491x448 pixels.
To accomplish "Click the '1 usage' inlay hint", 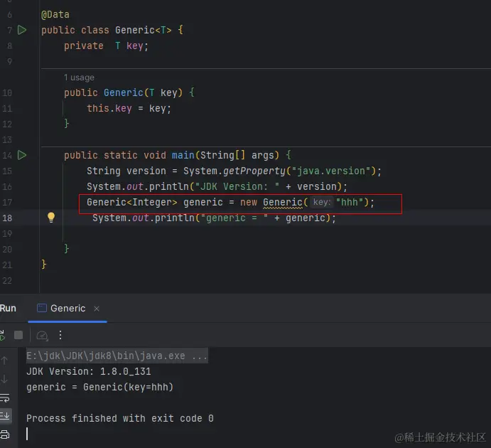I will (x=79, y=78).
